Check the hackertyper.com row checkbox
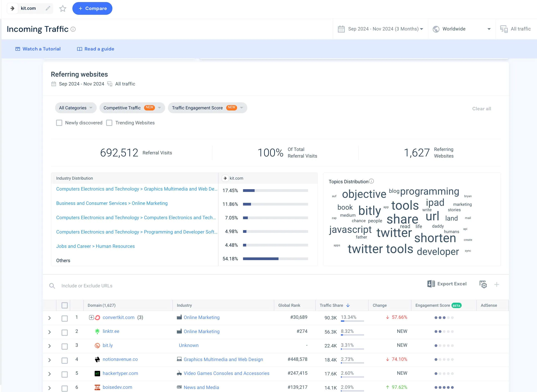This screenshot has height=392, width=537. tap(65, 374)
